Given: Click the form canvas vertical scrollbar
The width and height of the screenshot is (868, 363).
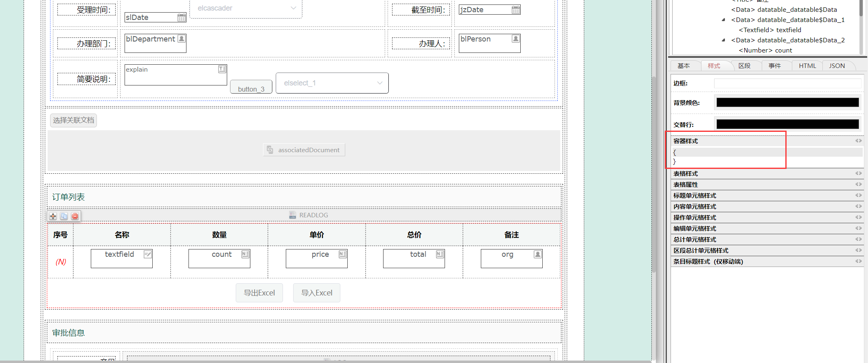Looking at the screenshot, I should (654, 175).
